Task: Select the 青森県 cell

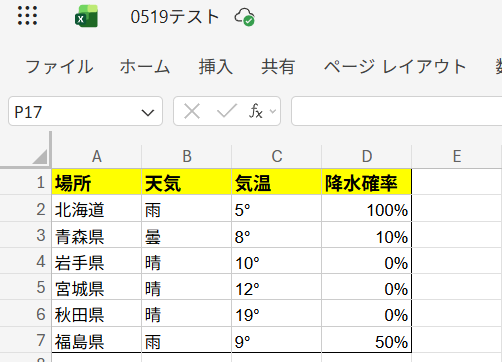Action: click(x=97, y=235)
